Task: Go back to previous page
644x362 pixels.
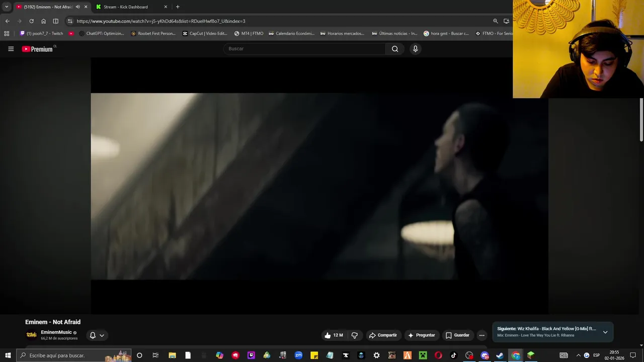Action: tap(7, 21)
